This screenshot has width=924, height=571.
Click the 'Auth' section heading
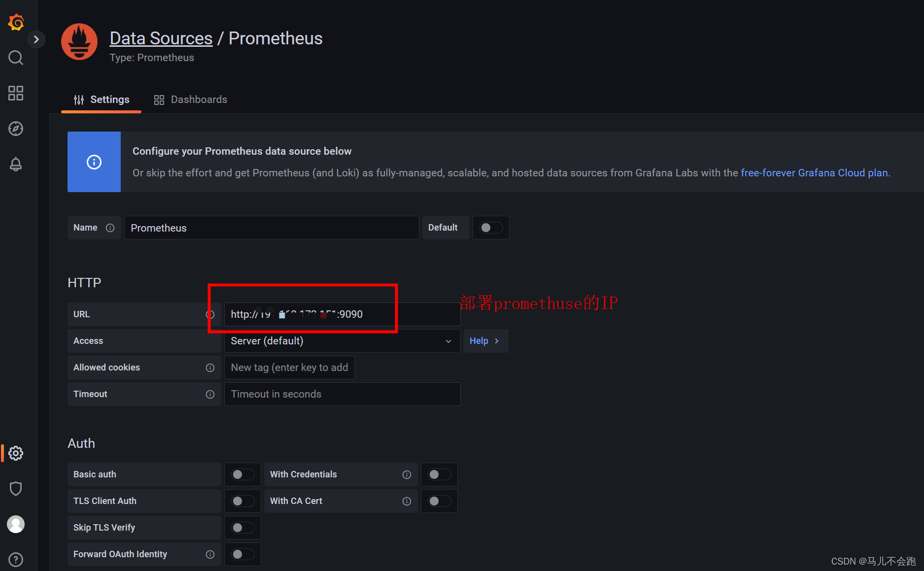(81, 443)
